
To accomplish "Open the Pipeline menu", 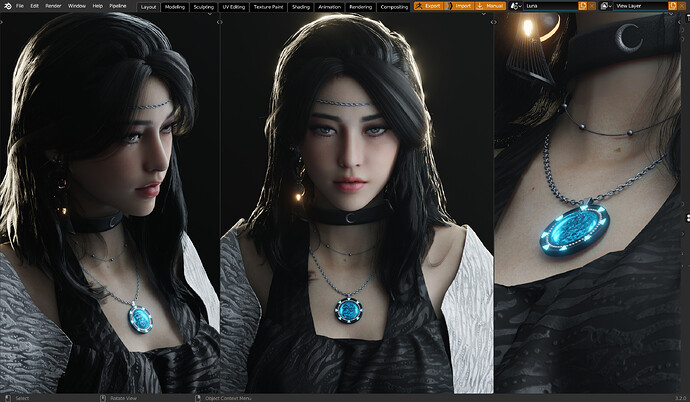I will [x=117, y=6].
